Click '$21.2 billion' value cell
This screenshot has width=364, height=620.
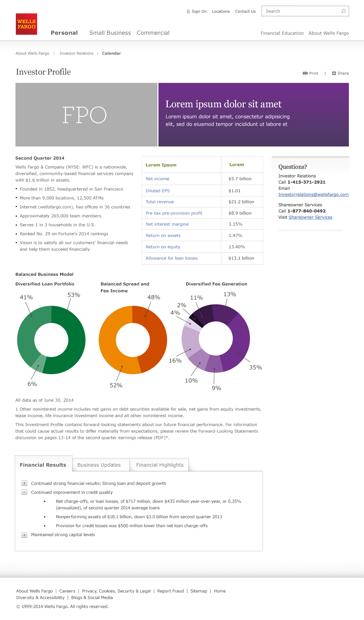[x=241, y=202]
